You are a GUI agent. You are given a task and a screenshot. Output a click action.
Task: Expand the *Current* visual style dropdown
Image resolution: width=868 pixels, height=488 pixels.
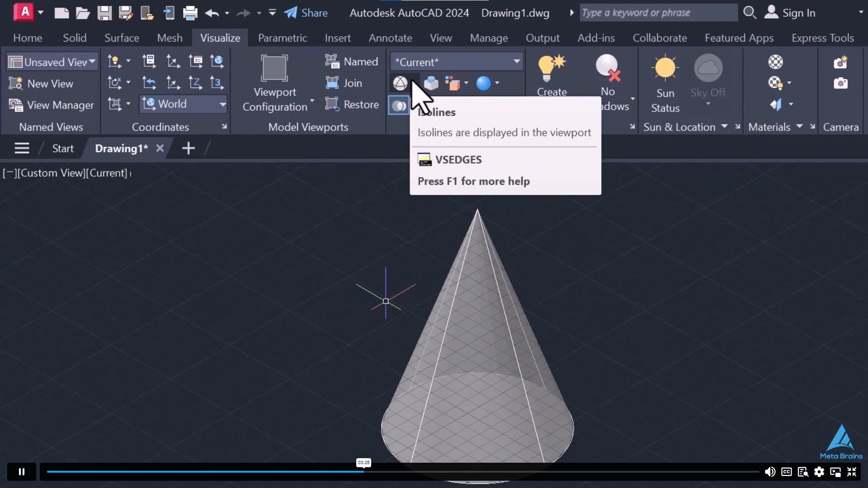click(515, 61)
